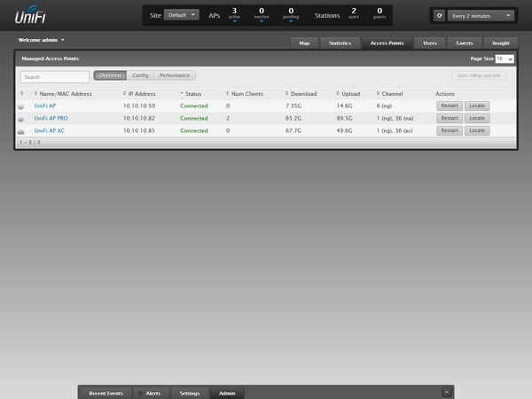532x399 pixels.
Task: Click the UniFi AP device icon
Action: pyautogui.click(x=21, y=106)
